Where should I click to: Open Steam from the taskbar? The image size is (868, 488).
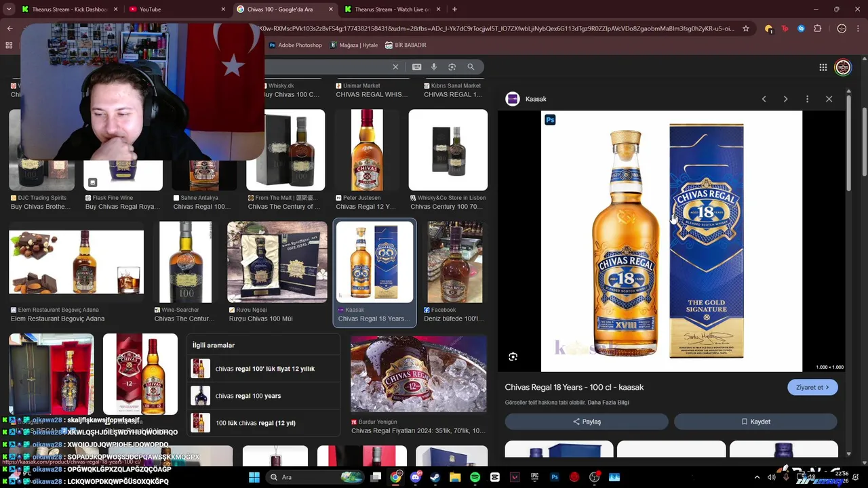(x=435, y=477)
